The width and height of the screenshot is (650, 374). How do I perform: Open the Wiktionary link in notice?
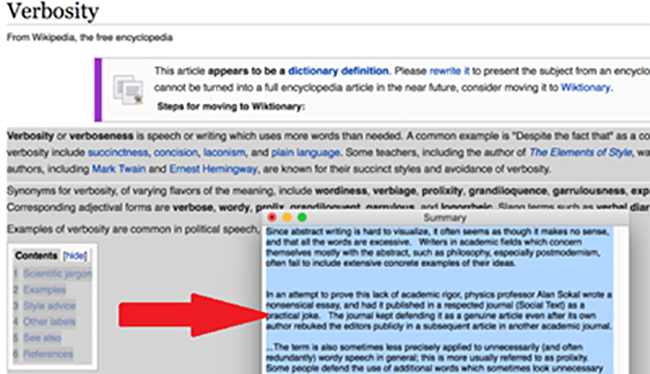[x=585, y=87]
